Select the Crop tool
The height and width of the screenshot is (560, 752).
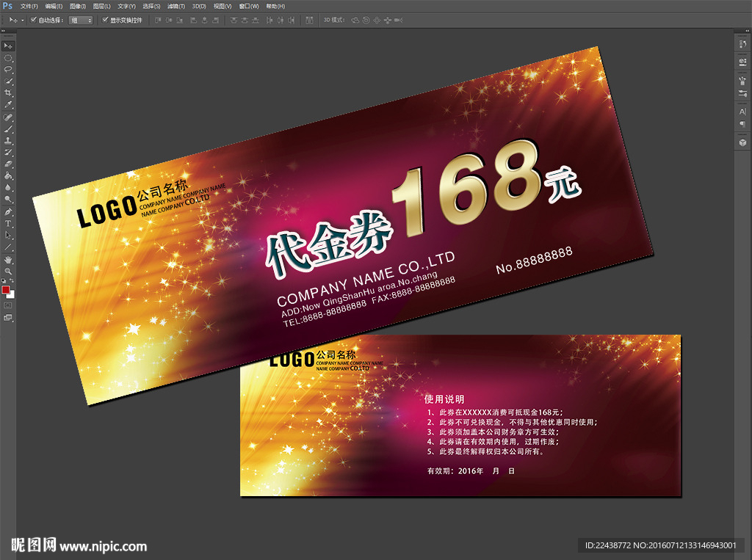click(8, 93)
